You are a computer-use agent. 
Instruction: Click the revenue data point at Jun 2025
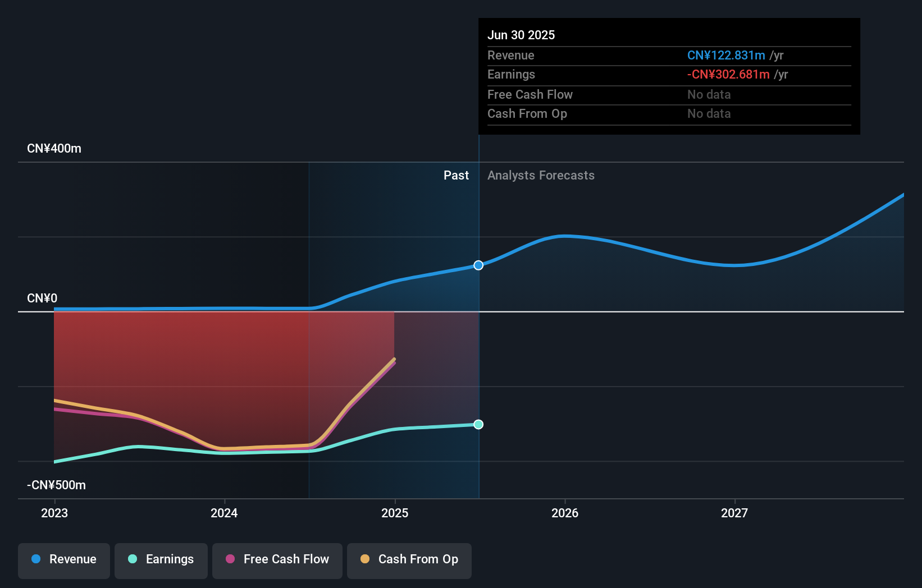pyautogui.click(x=478, y=265)
